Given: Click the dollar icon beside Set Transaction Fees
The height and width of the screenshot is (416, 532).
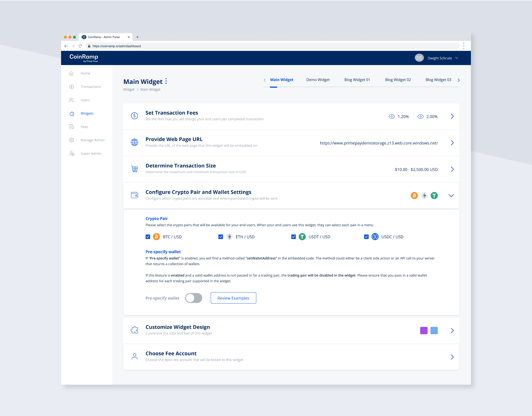Looking at the screenshot, I should click(x=134, y=116).
